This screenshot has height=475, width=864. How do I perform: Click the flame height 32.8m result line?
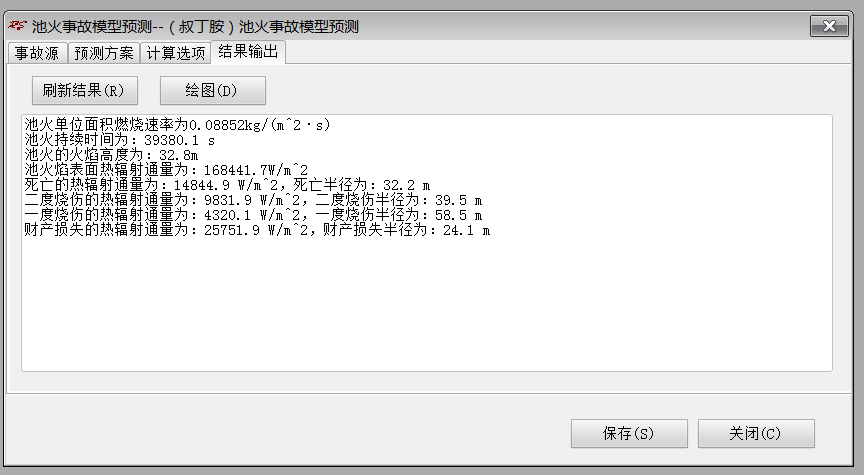(111, 155)
